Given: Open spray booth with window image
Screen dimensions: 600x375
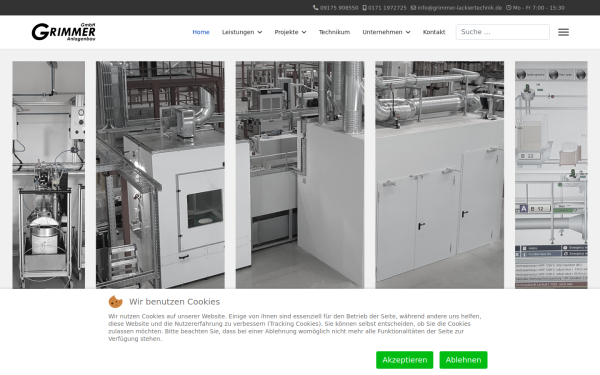Looking at the screenshot, I should (x=160, y=174).
